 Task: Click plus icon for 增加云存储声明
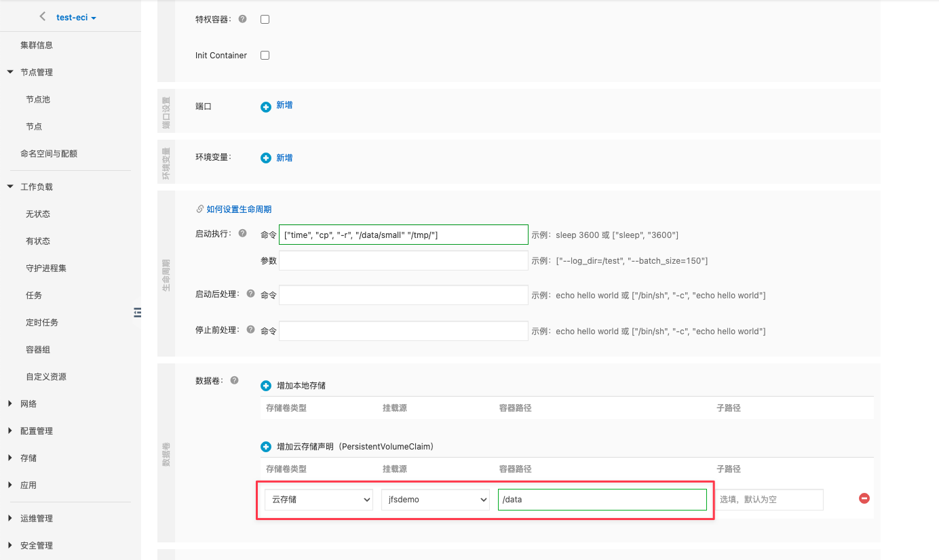266,447
